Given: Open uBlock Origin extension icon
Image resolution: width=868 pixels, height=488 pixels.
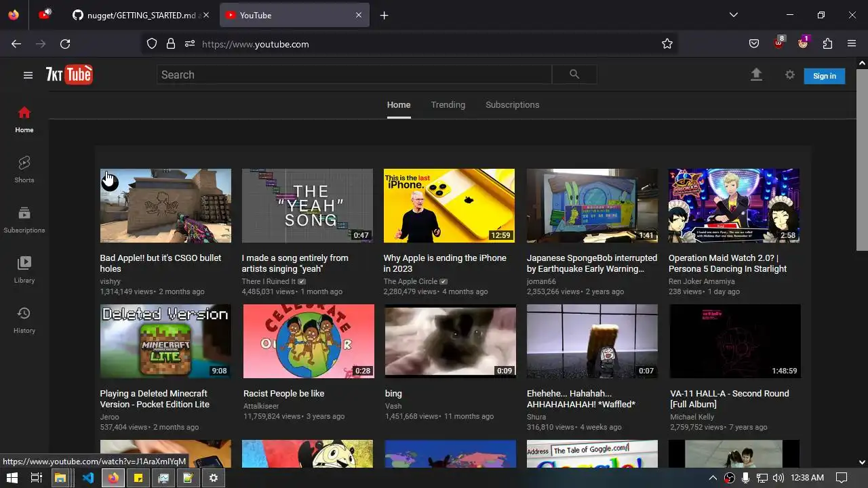Looking at the screenshot, I should (x=779, y=43).
